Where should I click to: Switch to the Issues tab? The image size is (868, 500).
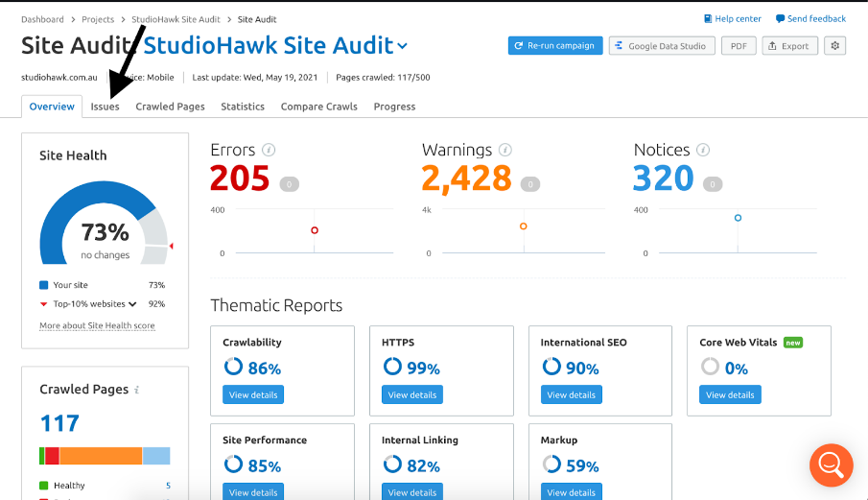pos(106,107)
